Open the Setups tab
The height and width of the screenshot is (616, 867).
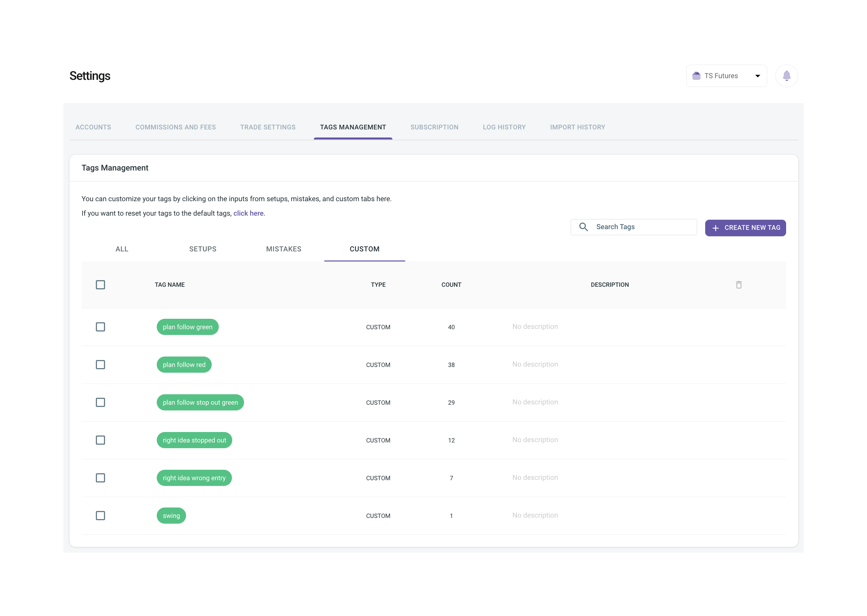pos(203,249)
